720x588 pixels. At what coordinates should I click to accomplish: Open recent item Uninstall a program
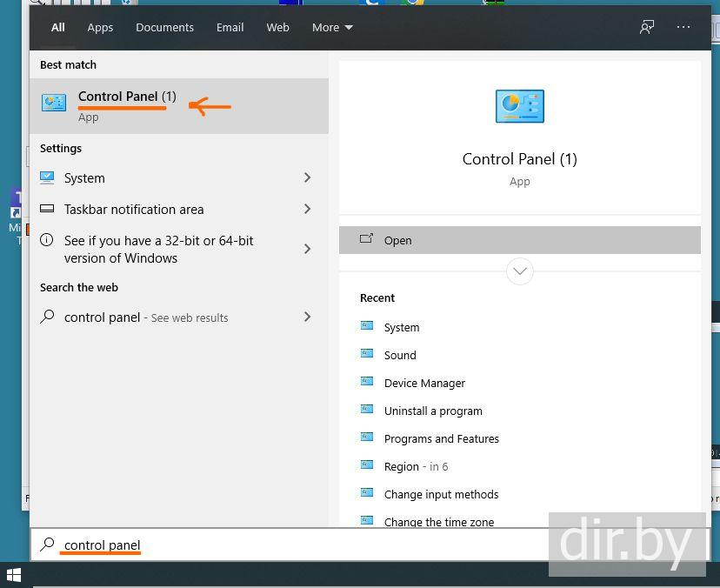pyautogui.click(x=433, y=411)
